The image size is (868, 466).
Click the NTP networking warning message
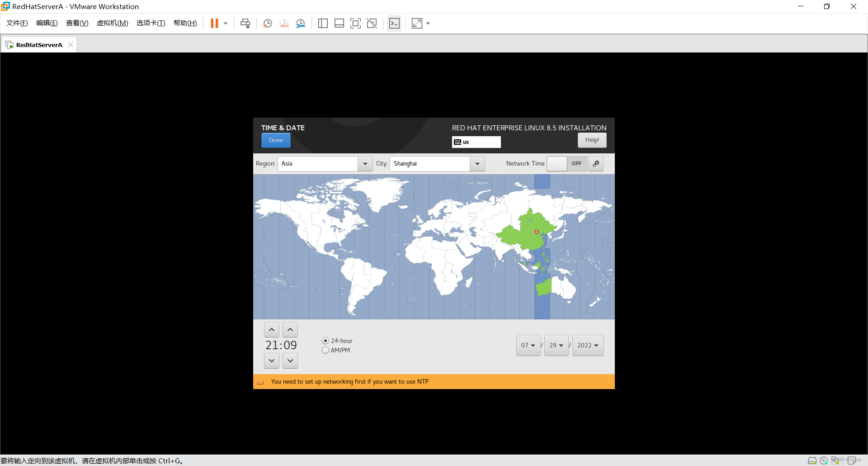[x=350, y=382]
